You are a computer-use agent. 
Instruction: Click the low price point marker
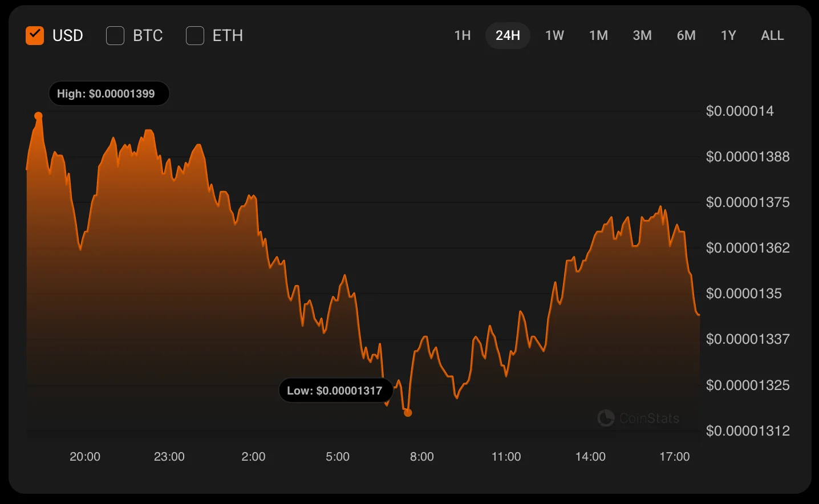[408, 413]
